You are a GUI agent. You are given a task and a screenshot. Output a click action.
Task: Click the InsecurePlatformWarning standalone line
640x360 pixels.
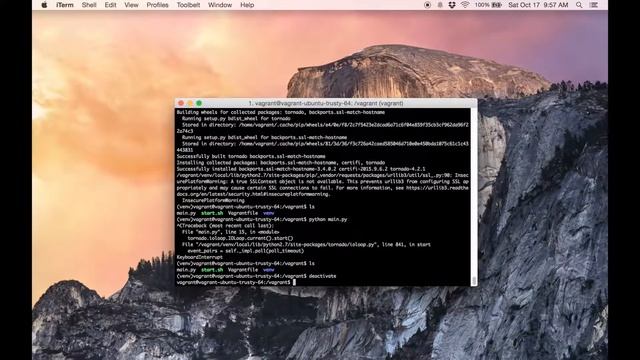[213, 200]
